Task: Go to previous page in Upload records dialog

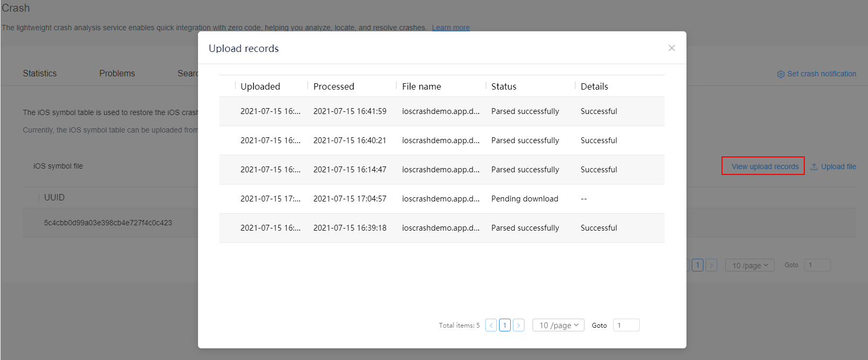Action: click(x=491, y=325)
